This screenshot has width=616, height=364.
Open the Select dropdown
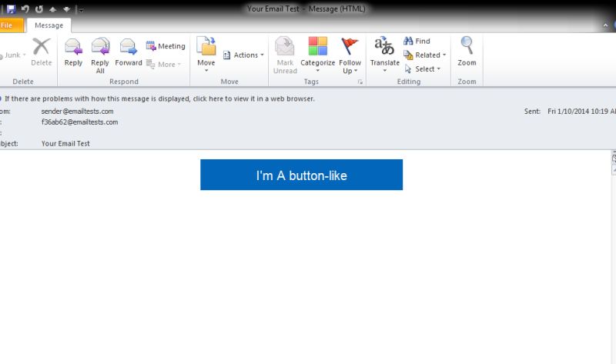[x=423, y=69]
